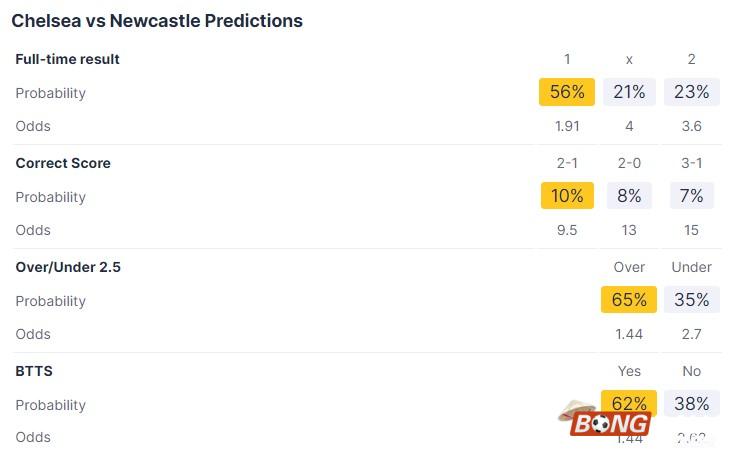Select the 3.6 away win odds

click(691, 126)
